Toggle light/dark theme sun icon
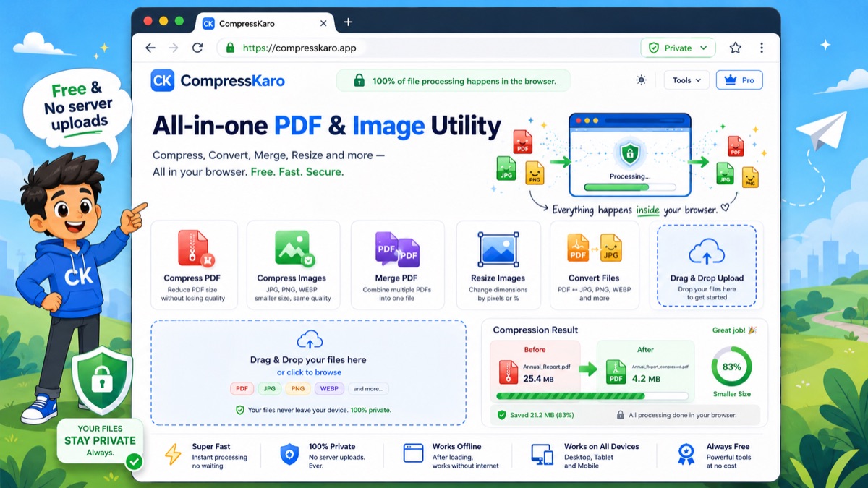Screen dimensions: 868x488 click(x=641, y=80)
